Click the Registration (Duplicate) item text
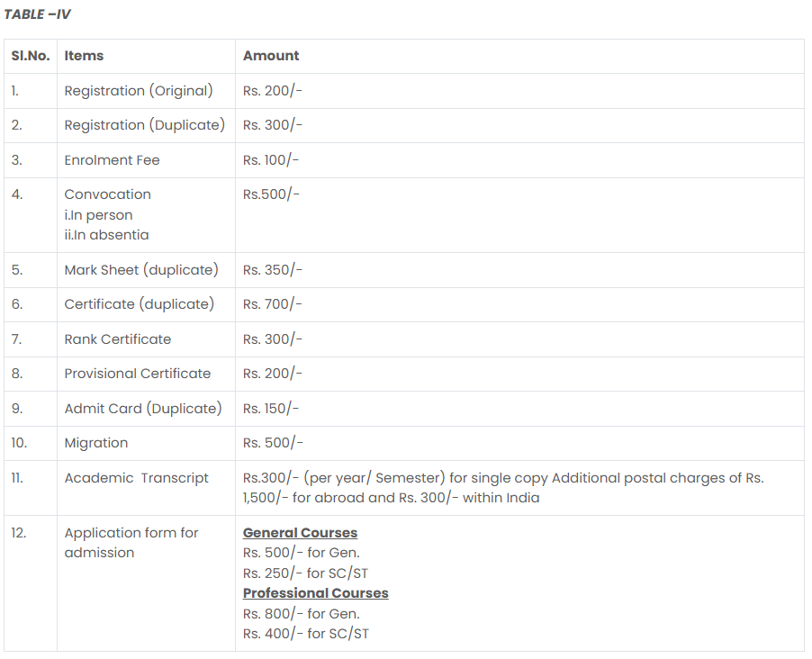The height and width of the screenshot is (659, 812). [144, 125]
